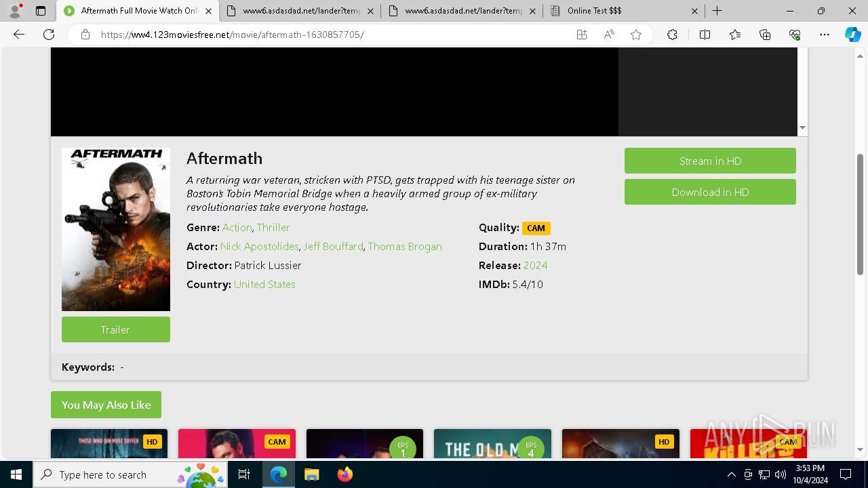Launch Copilot sidebar icon
868x488 pixels.
(x=852, y=35)
